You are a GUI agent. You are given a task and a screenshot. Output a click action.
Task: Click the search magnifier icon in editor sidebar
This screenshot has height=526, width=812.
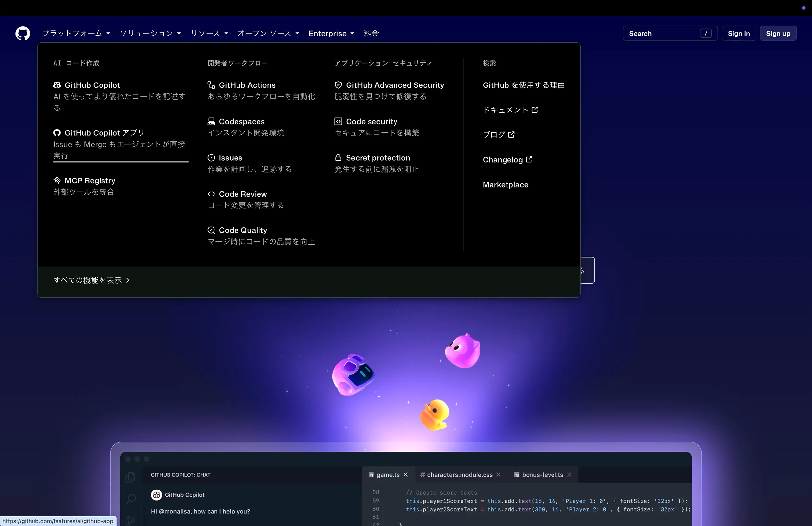tap(131, 499)
